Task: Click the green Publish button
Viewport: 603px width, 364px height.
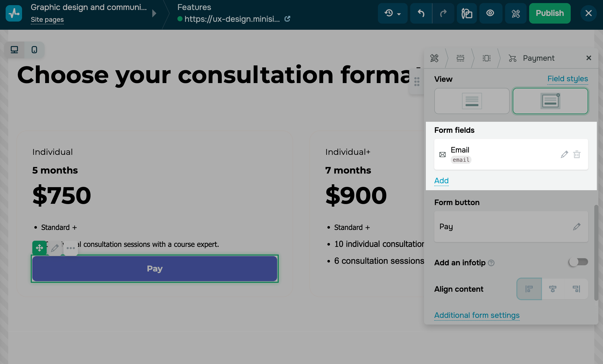Action: tap(550, 13)
